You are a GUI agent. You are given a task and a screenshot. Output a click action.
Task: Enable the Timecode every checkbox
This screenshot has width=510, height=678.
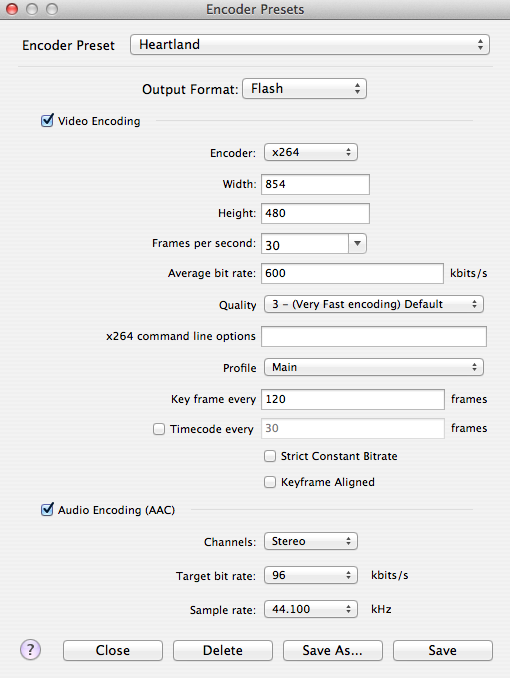[159, 429]
